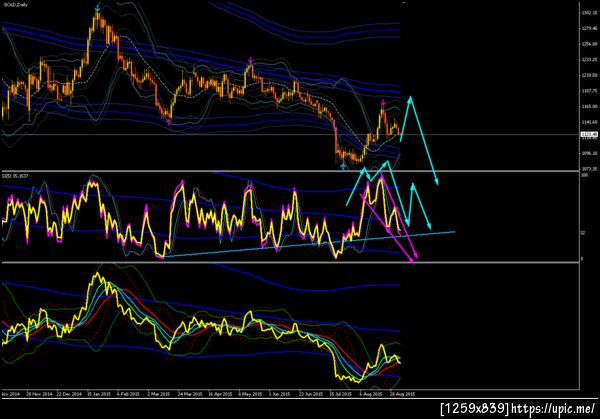Select the current price tag on the price axis
Viewport: 600px width, 419px height.
[x=589, y=134]
